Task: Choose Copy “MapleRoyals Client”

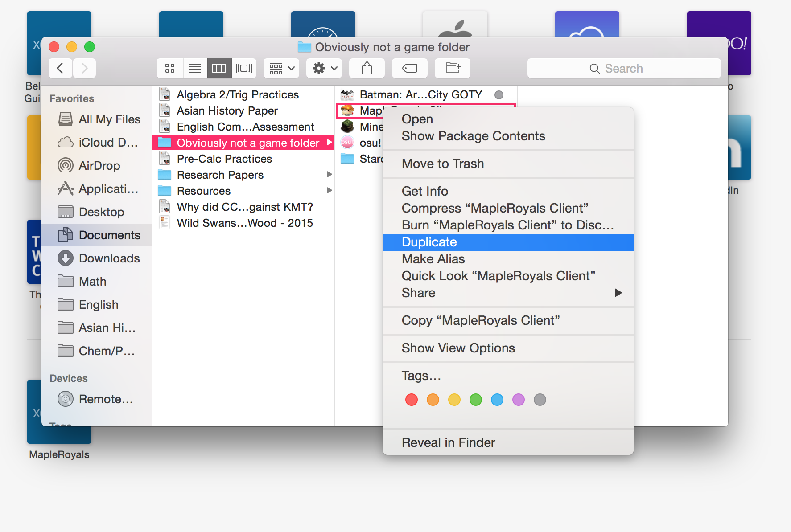Action: [x=508, y=320]
